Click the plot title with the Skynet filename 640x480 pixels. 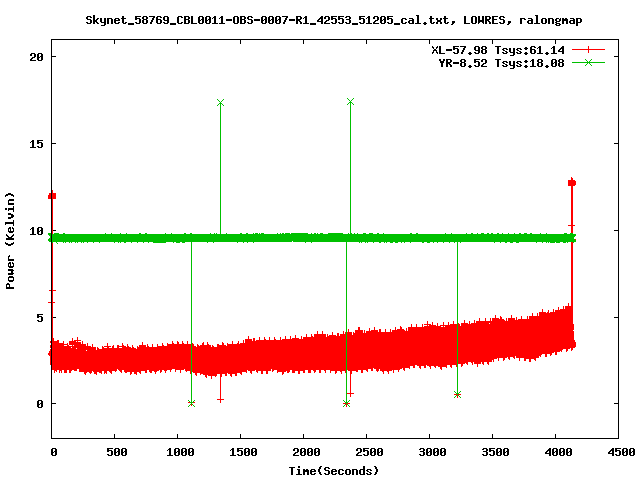tap(319, 19)
